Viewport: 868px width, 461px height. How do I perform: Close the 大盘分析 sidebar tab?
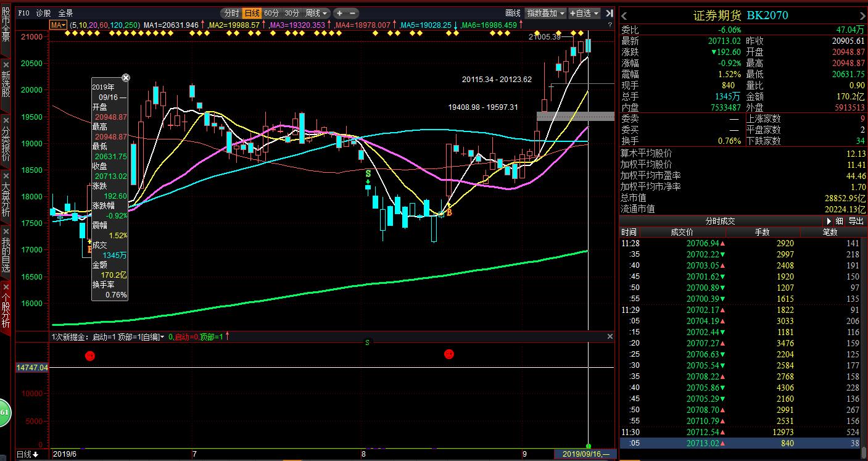pos(6,175)
